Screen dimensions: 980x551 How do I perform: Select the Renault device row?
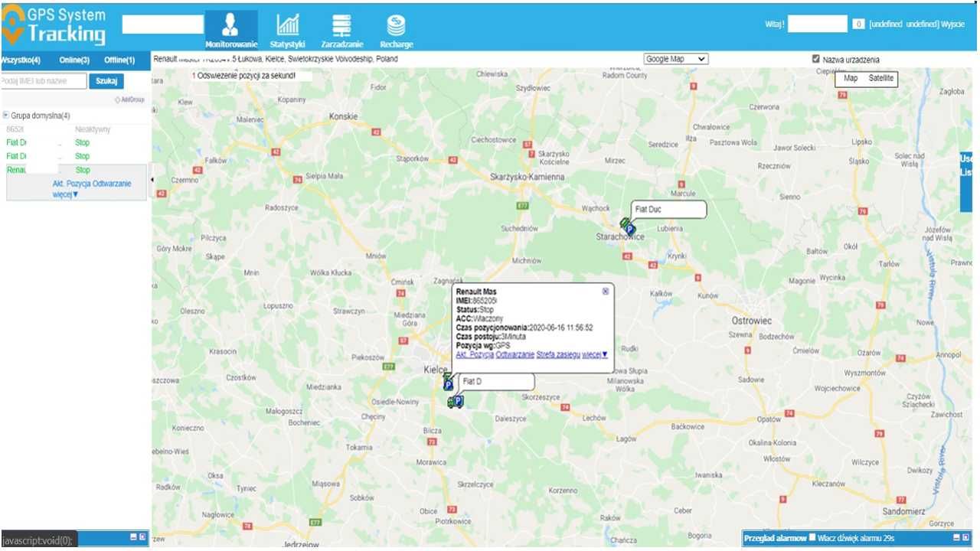75,170
